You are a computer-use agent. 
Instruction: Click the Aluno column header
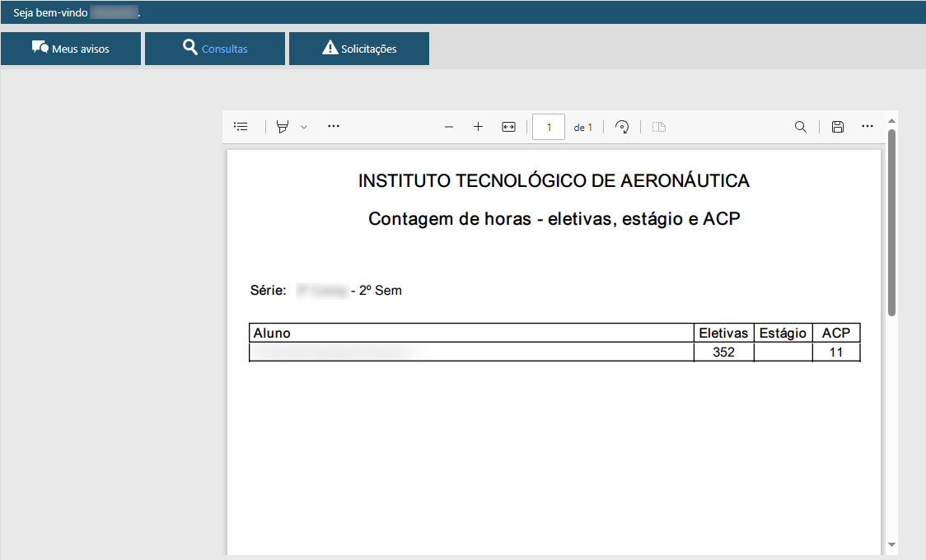tap(471, 333)
